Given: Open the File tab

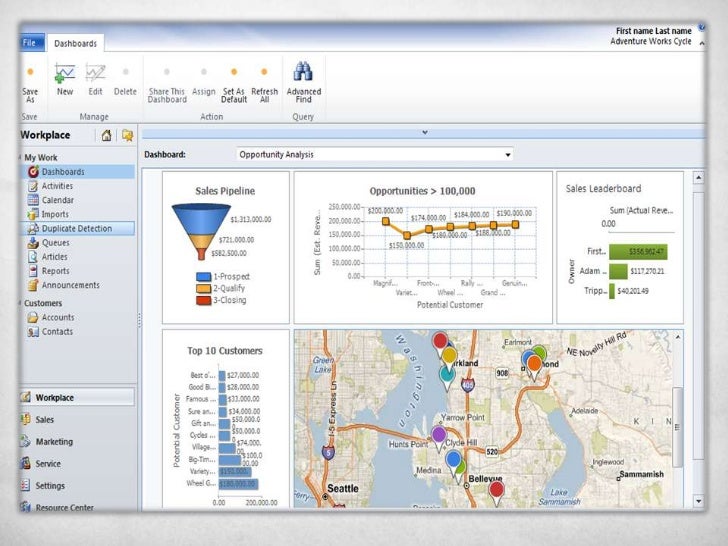Looking at the screenshot, I should (29, 43).
